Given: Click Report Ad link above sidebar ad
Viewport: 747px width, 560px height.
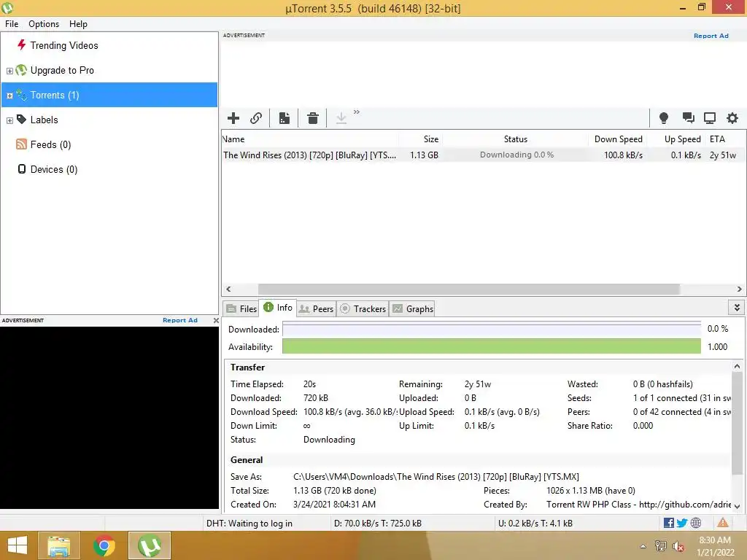Looking at the screenshot, I should pyautogui.click(x=180, y=320).
